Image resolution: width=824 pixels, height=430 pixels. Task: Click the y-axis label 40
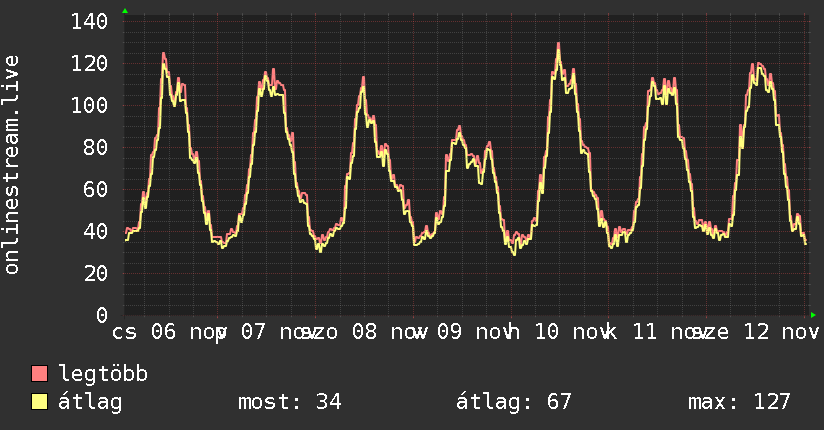click(96, 231)
